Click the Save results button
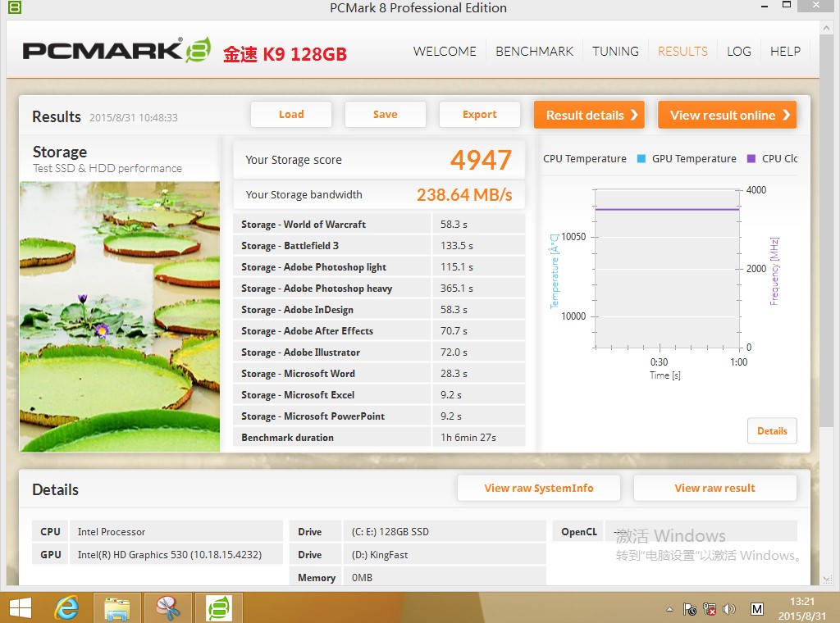 coord(386,115)
